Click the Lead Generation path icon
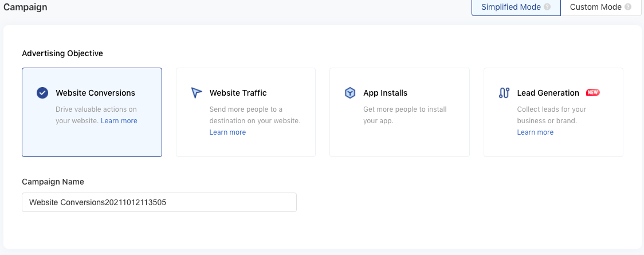Image resolution: width=644 pixels, height=255 pixels. [504, 93]
